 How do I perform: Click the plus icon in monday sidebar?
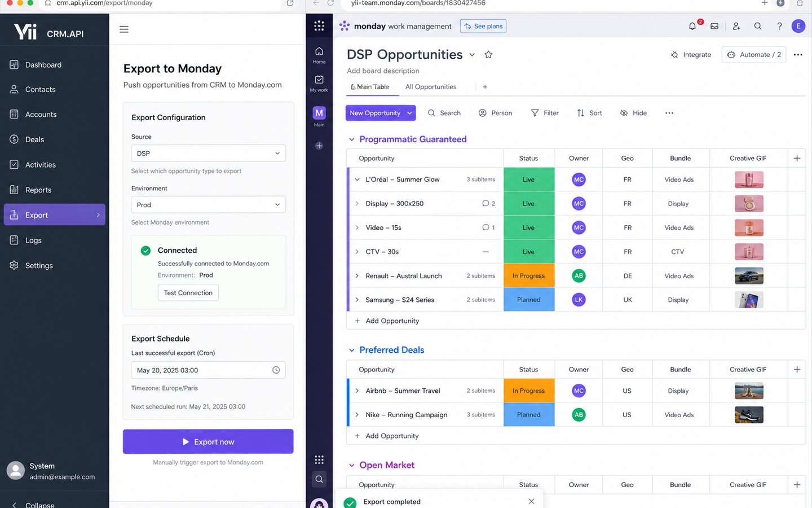(x=319, y=146)
